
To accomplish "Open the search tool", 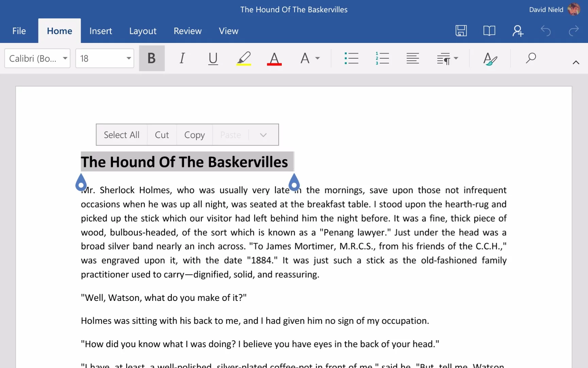I will click(531, 58).
